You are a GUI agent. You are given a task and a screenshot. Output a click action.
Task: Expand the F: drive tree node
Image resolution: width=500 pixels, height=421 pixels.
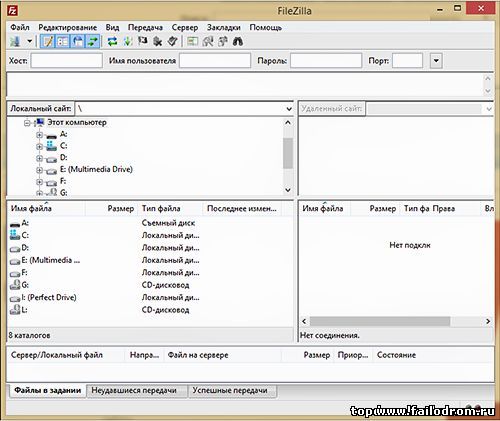39,182
